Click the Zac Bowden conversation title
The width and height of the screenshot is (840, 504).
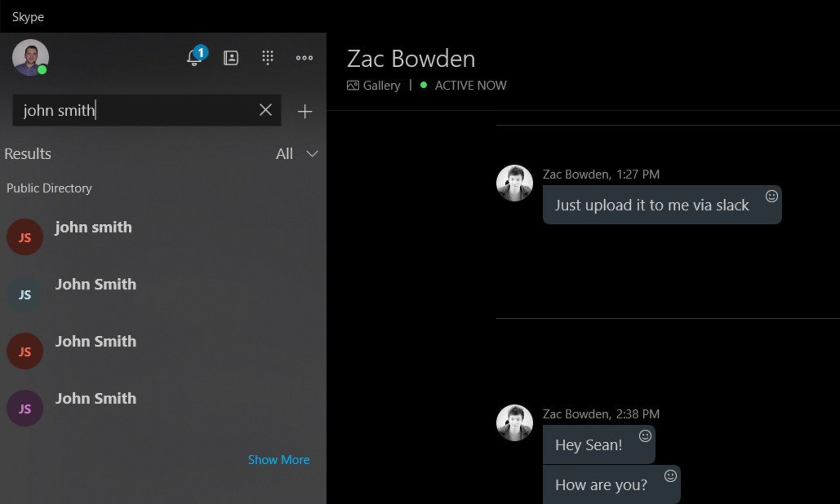411,59
